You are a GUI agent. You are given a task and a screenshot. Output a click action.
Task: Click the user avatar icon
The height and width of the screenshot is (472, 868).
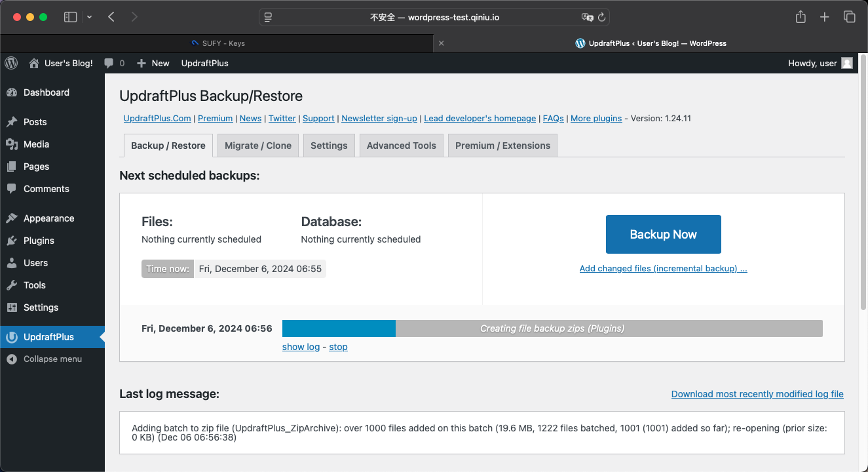coord(847,63)
